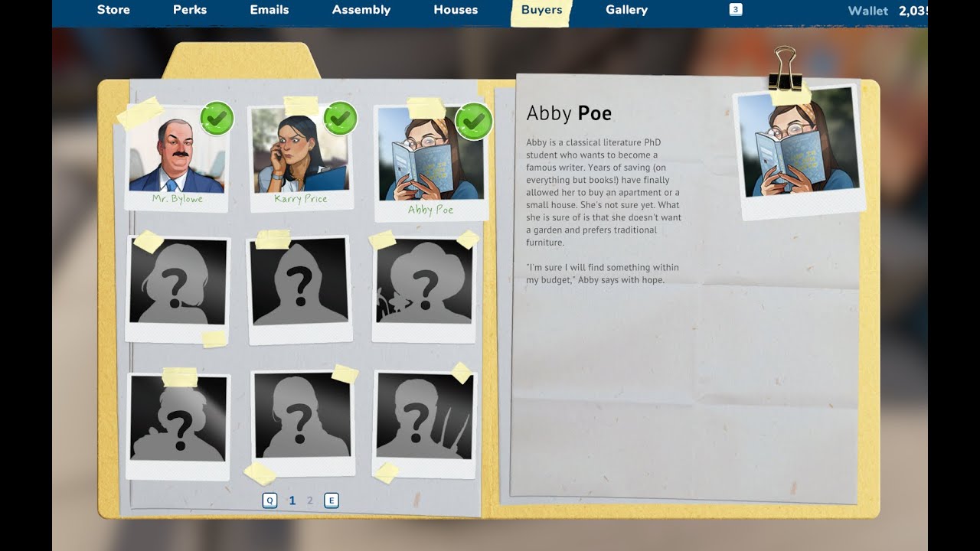
Task: Click the green checkmark on Karry Price
Action: (x=341, y=118)
